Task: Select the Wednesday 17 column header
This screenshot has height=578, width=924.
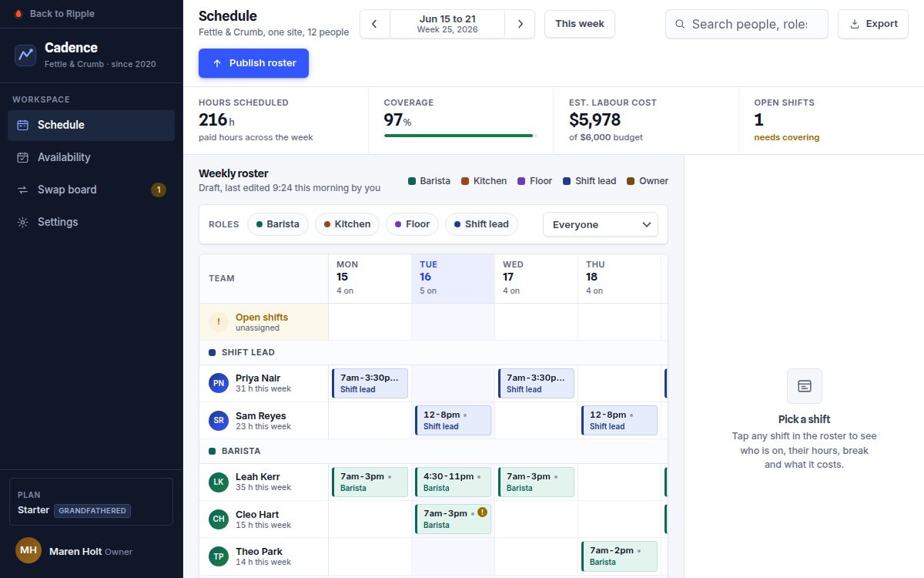Action: (536, 278)
